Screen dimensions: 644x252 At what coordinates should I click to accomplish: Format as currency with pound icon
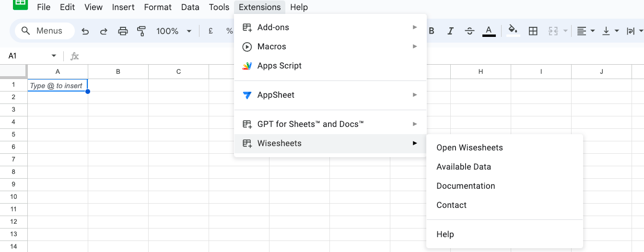[x=211, y=31]
